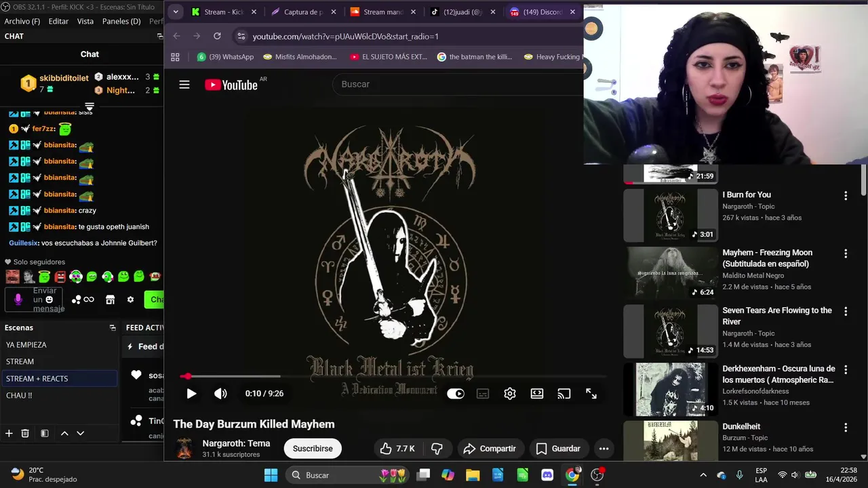Screen dimensions: 868x488
Task: Open options for Seven Tears Are Flowing
Action: (846, 312)
